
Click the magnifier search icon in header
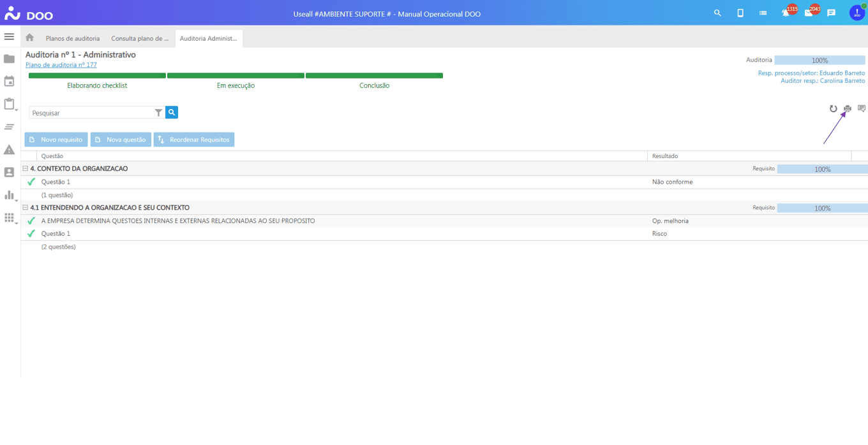pyautogui.click(x=717, y=13)
